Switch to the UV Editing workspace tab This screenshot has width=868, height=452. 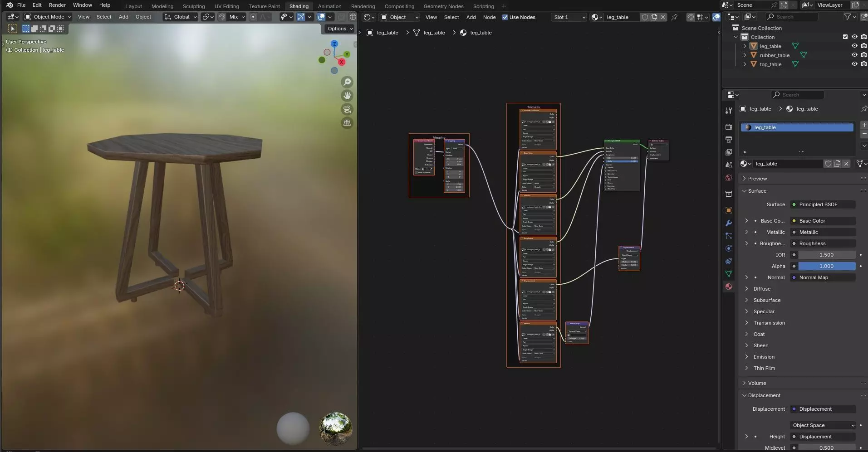pyautogui.click(x=226, y=6)
